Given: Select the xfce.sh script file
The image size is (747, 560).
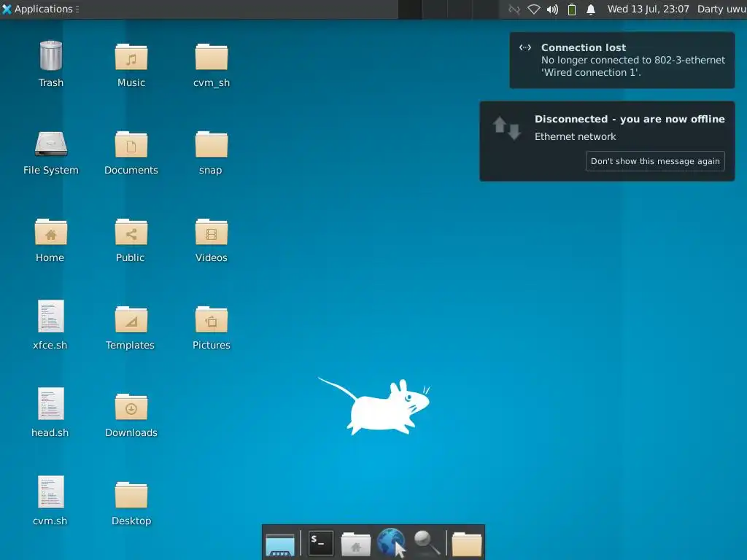Looking at the screenshot, I should [x=51, y=316].
